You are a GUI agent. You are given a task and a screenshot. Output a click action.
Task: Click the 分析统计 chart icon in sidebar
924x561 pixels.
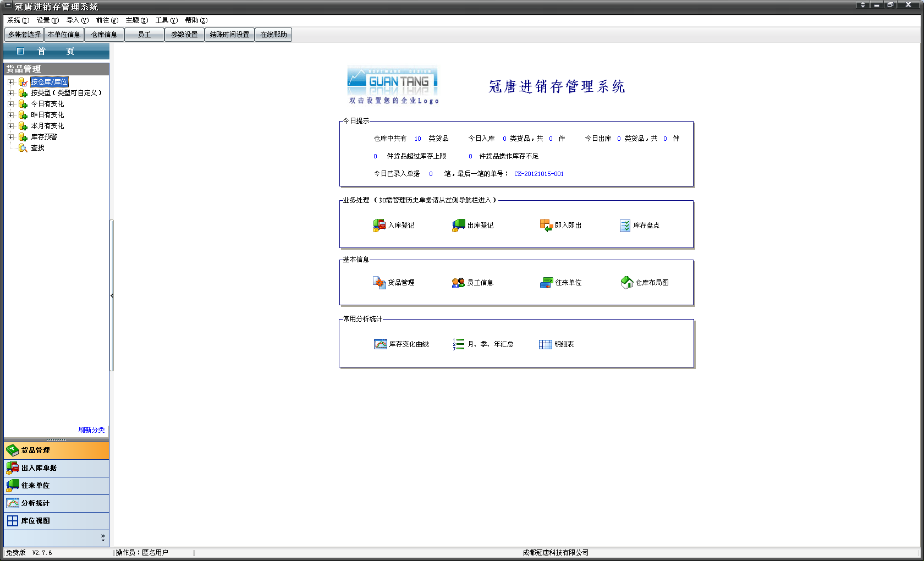click(13, 503)
